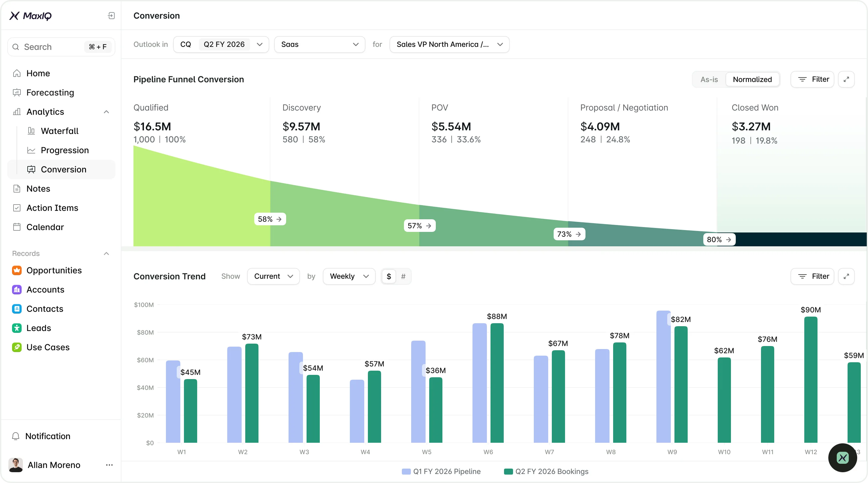Screen dimensions: 868x483
Task: Toggle trend to dollar value mode
Action: (x=389, y=277)
